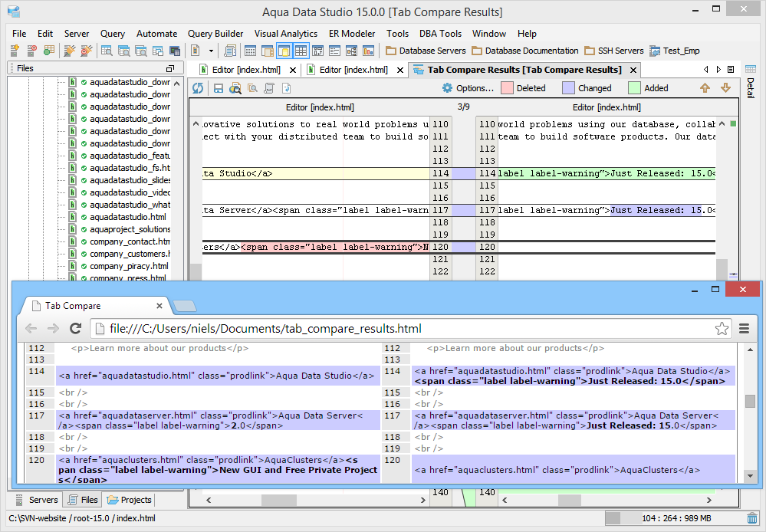Maximize the Files panel using its restore icon
Screen dimensions: 766x532
[169, 69]
